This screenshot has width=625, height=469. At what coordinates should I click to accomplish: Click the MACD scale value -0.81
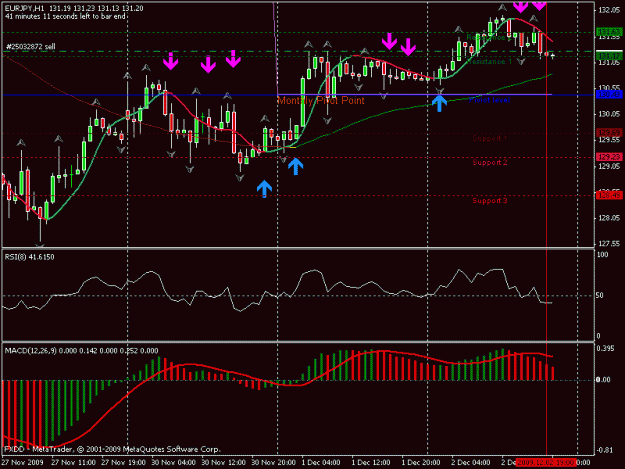pyautogui.click(x=605, y=450)
